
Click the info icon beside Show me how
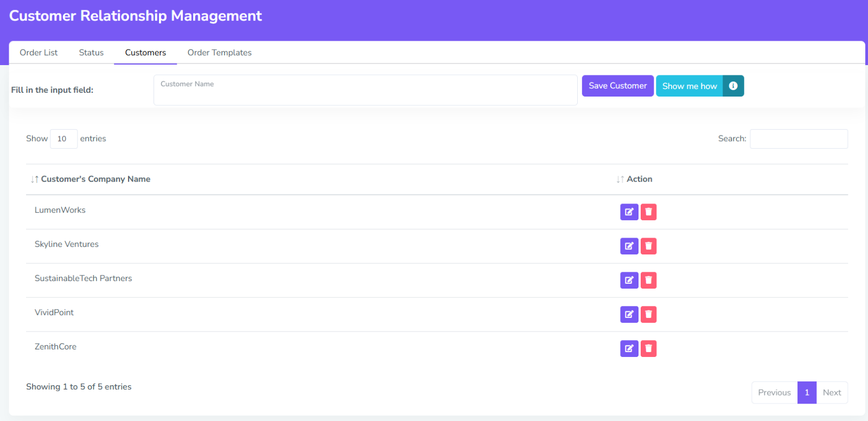pos(733,86)
